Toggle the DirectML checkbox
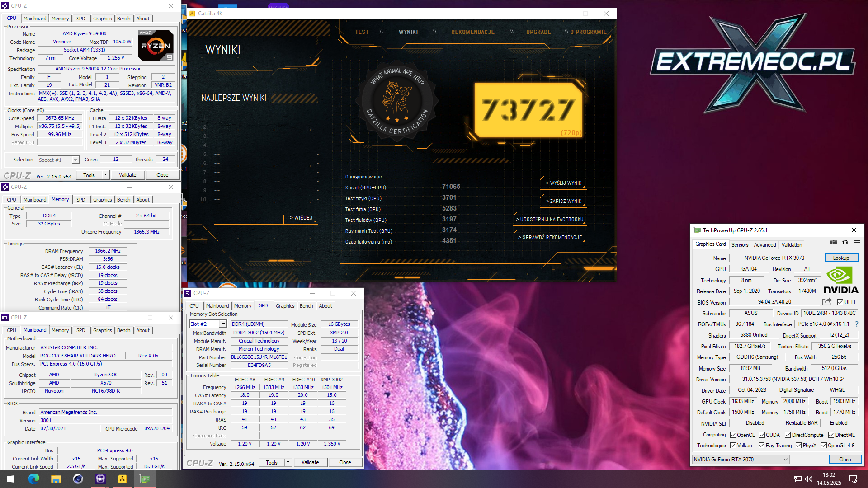Viewport: 868px width, 488px height. 831,435
